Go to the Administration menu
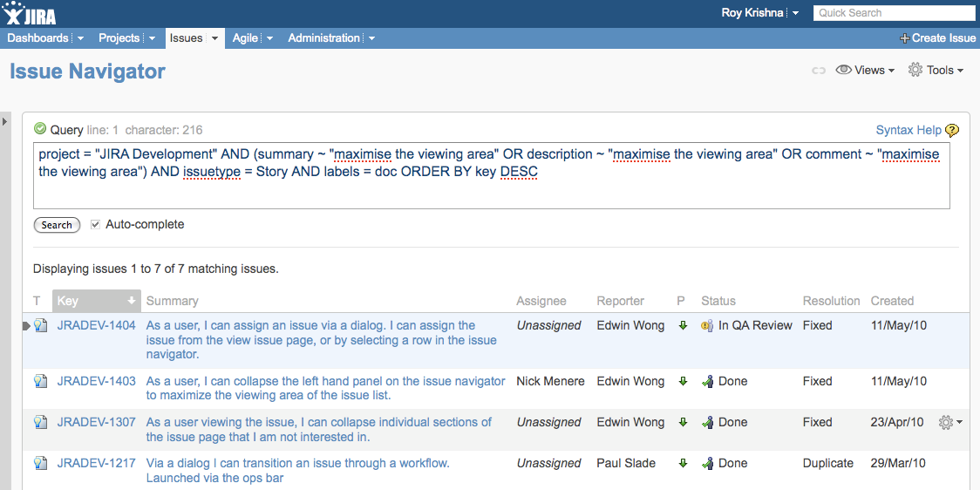The image size is (980, 490). point(323,38)
